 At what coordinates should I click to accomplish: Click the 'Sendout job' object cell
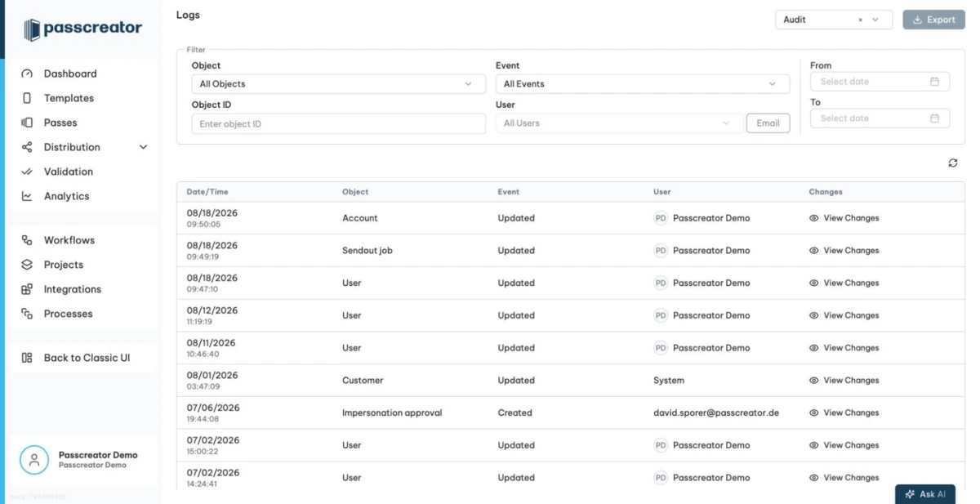(367, 251)
